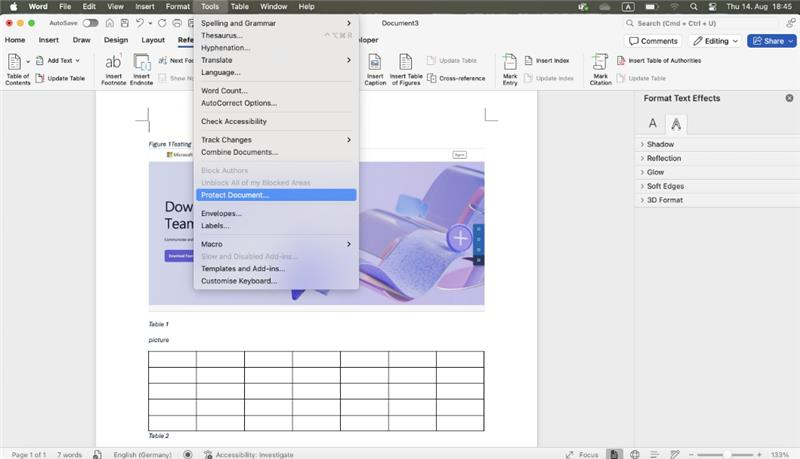The image size is (800, 459).
Task: Click the Redo icon
Action: (x=162, y=23)
